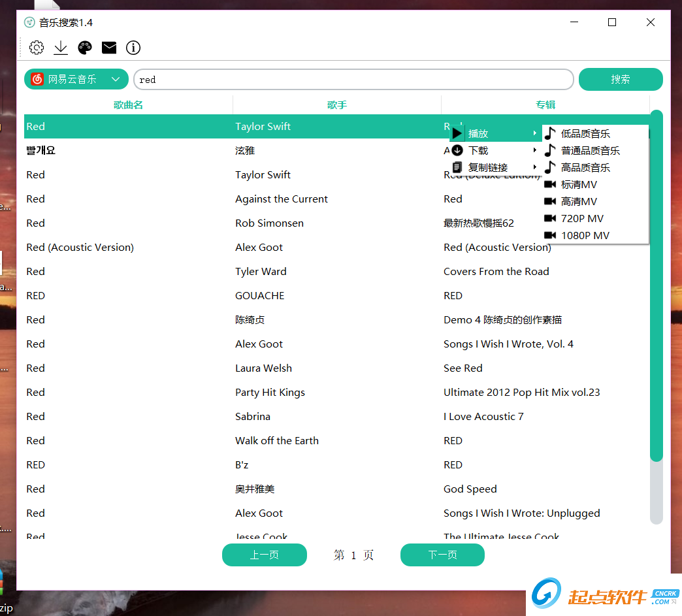Select the Laura Welsh song row
The height and width of the screenshot is (616, 682).
point(337,368)
